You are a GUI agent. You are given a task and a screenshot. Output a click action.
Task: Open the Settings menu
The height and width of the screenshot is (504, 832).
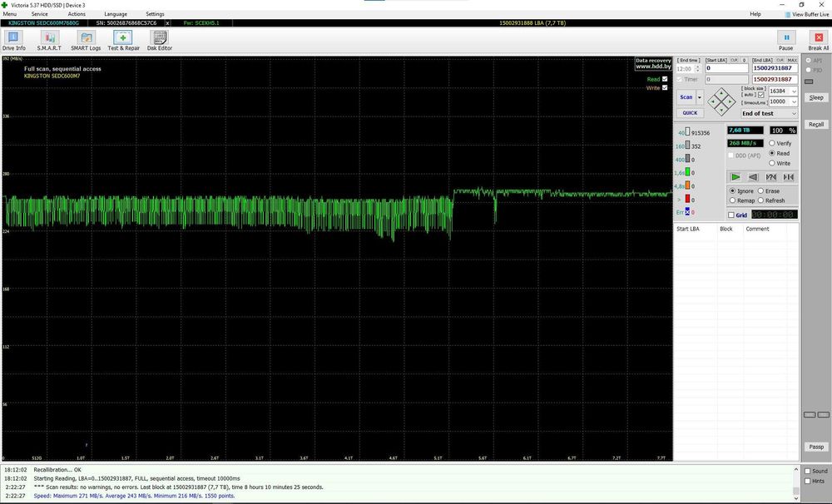click(x=155, y=14)
